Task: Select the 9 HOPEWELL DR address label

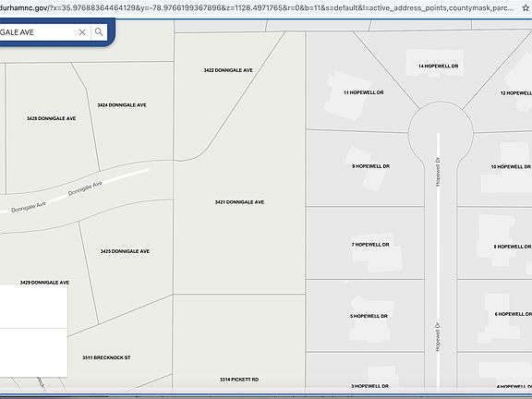Action: (x=371, y=166)
